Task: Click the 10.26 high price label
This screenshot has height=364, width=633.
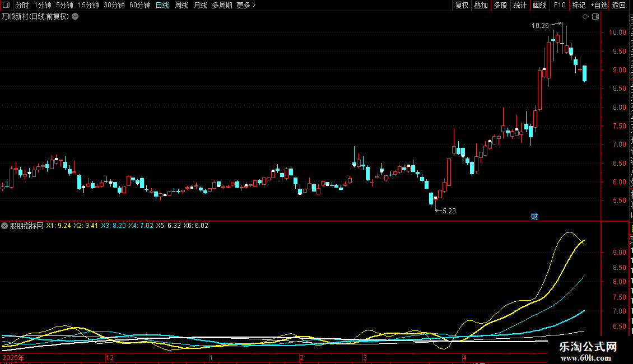Action: pyautogui.click(x=540, y=26)
